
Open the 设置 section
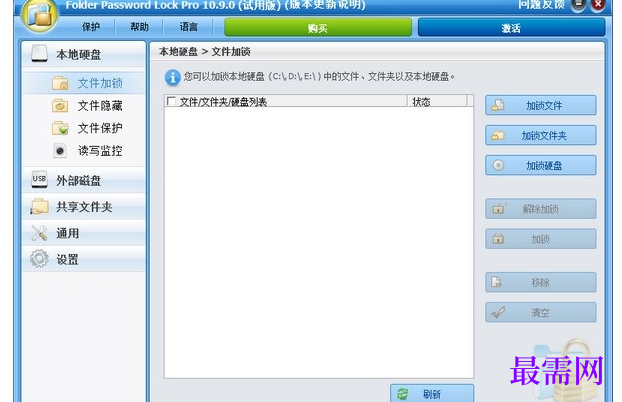[84, 259]
